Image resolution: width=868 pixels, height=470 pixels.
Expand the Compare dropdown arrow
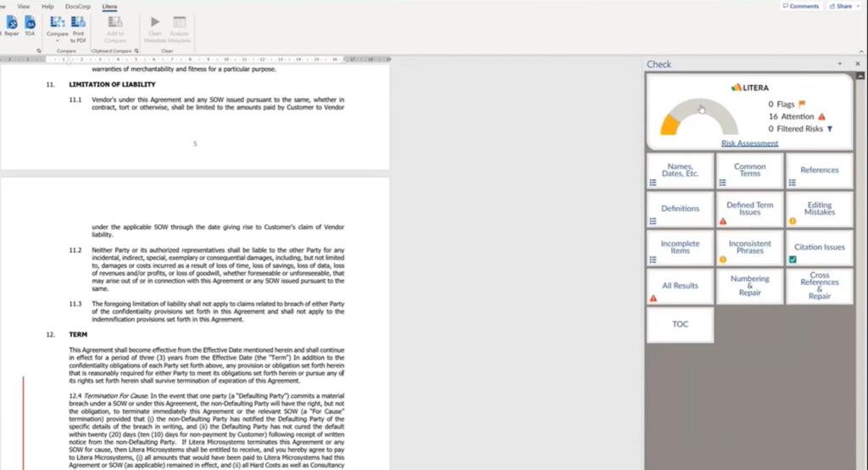[x=57, y=41]
